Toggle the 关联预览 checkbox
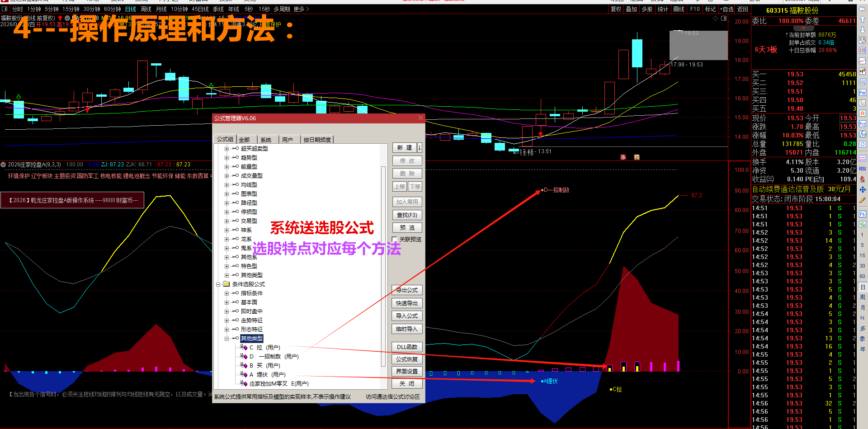868x429 pixels. [395, 240]
